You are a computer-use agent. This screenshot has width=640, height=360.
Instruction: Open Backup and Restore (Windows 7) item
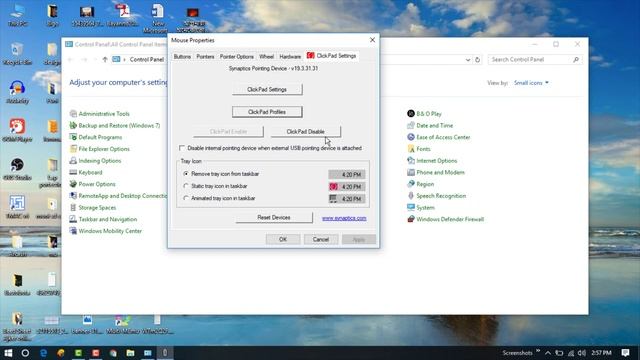pos(119,126)
